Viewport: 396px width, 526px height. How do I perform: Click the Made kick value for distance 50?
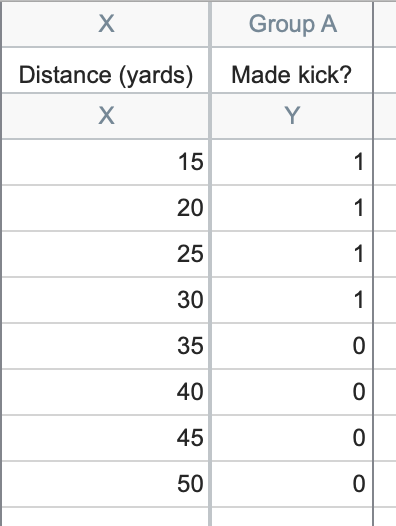[292, 484]
